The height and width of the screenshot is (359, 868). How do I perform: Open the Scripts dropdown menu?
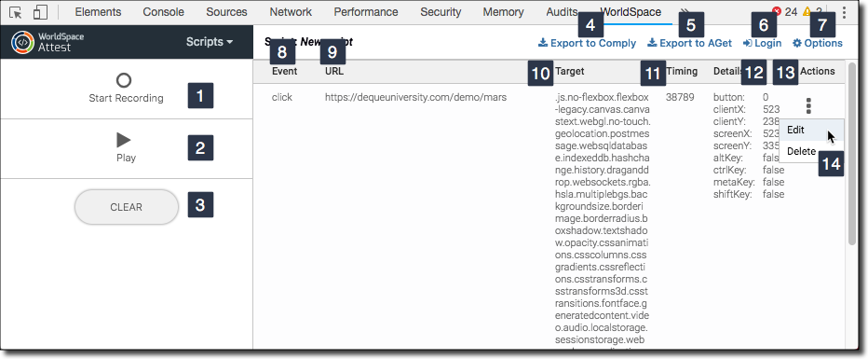coord(210,42)
